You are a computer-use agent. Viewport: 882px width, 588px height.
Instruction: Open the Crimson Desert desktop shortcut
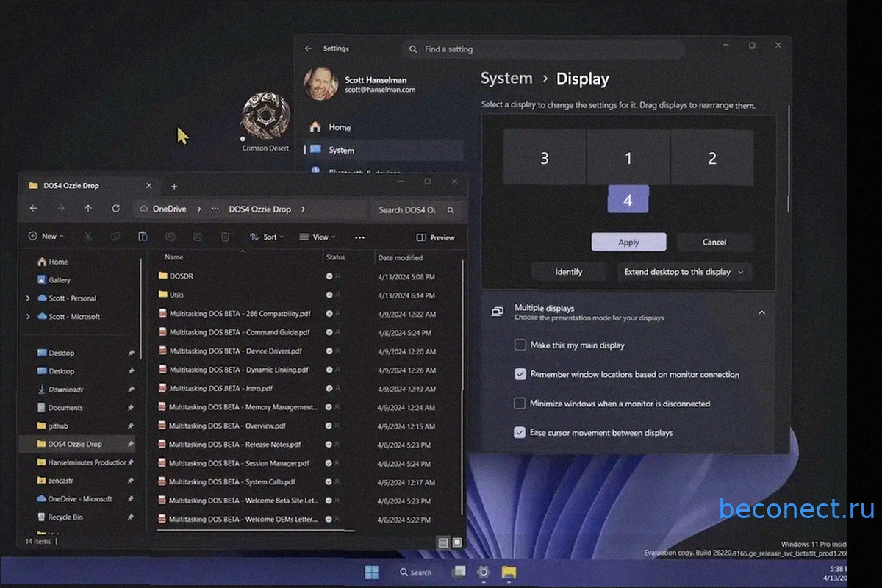click(265, 121)
